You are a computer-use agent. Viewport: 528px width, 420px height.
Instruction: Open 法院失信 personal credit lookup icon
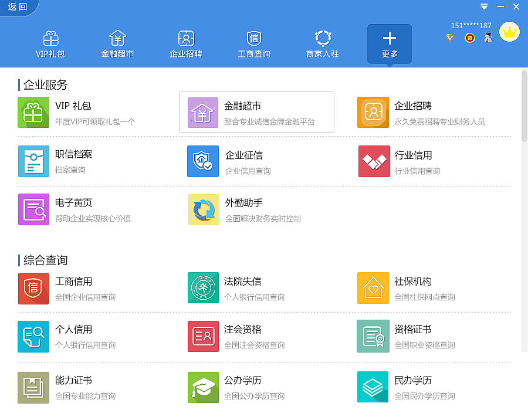203,288
